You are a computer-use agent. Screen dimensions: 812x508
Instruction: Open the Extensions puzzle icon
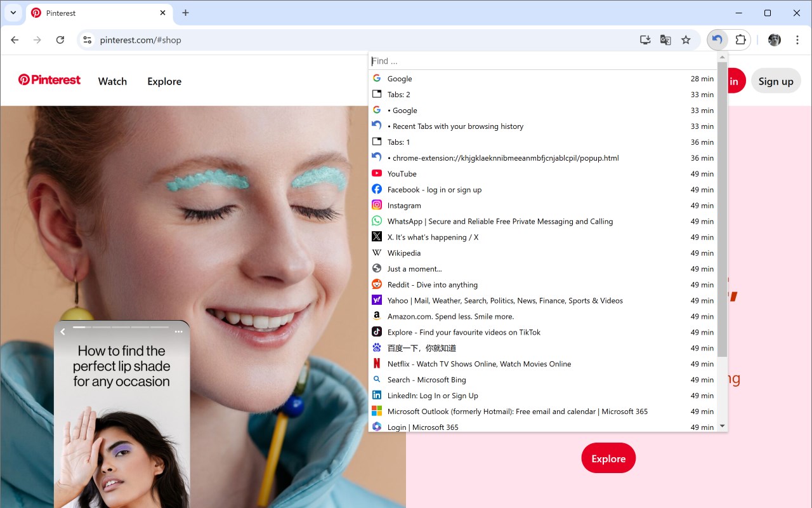tap(740, 40)
